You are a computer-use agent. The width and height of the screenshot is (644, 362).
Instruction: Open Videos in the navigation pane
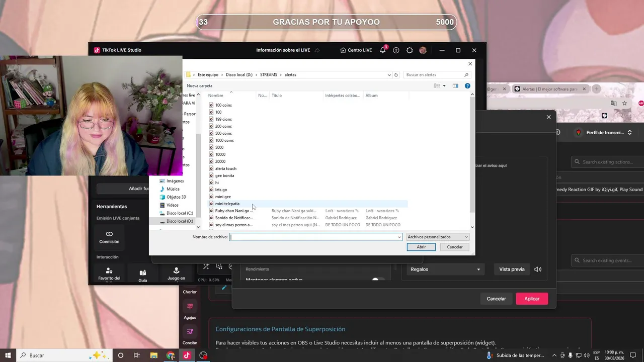172,205
